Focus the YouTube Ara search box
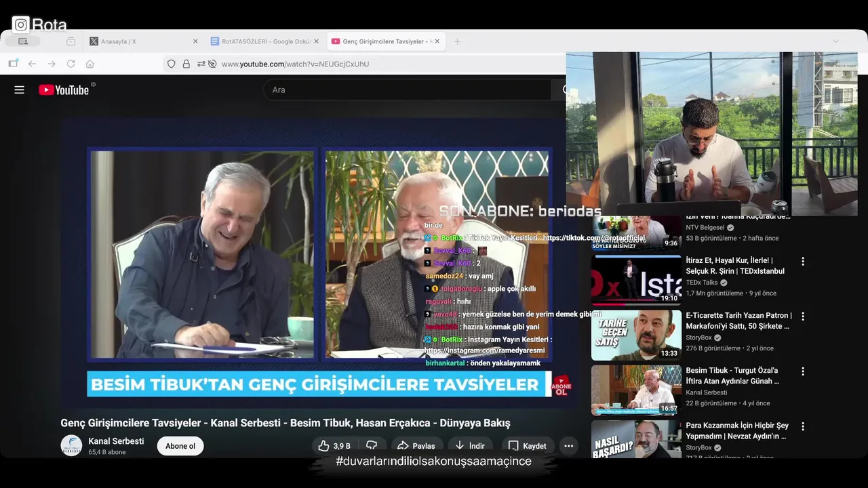Screen dimensions: 868x488 (407, 89)
